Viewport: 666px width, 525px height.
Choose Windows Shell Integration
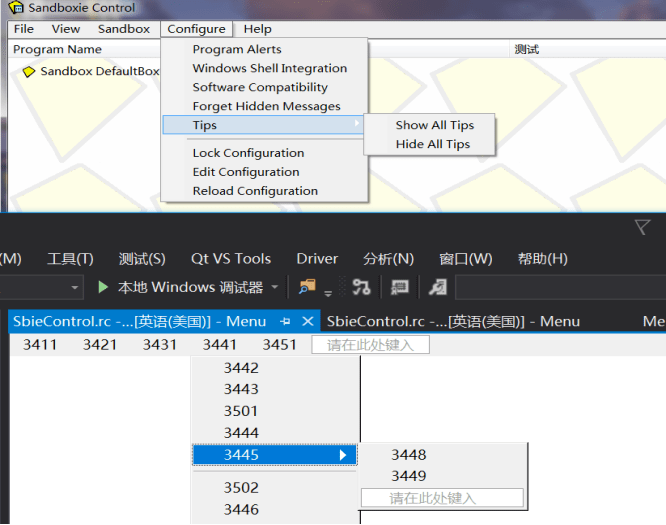tap(270, 68)
